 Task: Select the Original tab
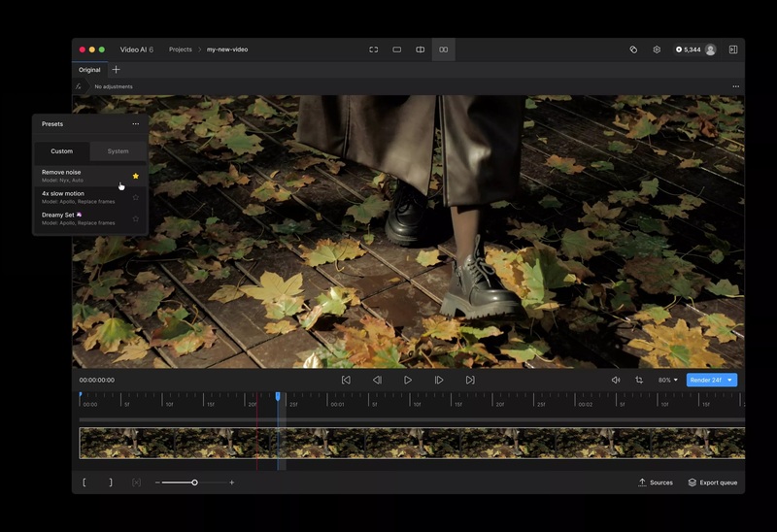[89, 70]
